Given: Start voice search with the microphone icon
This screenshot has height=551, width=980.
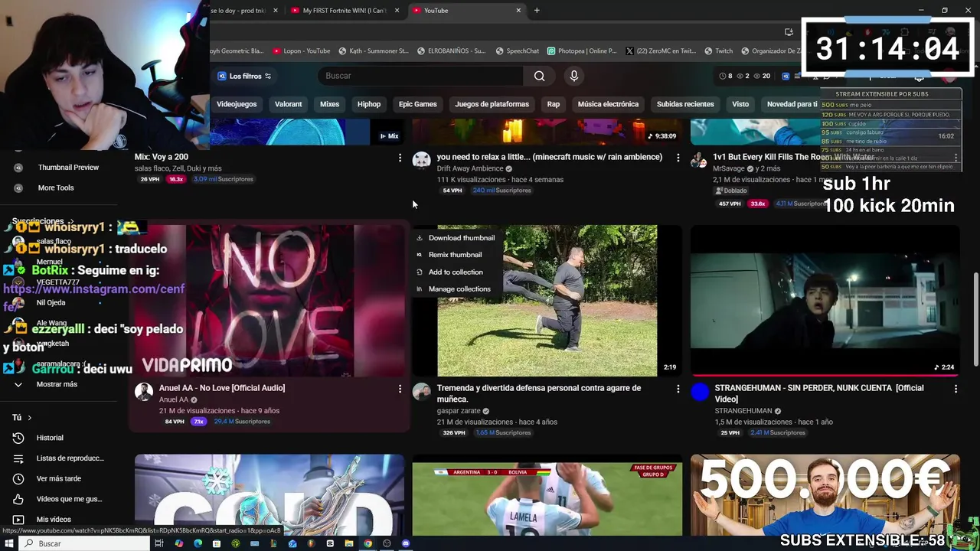Looking at the screenshot, I should 574,76.
